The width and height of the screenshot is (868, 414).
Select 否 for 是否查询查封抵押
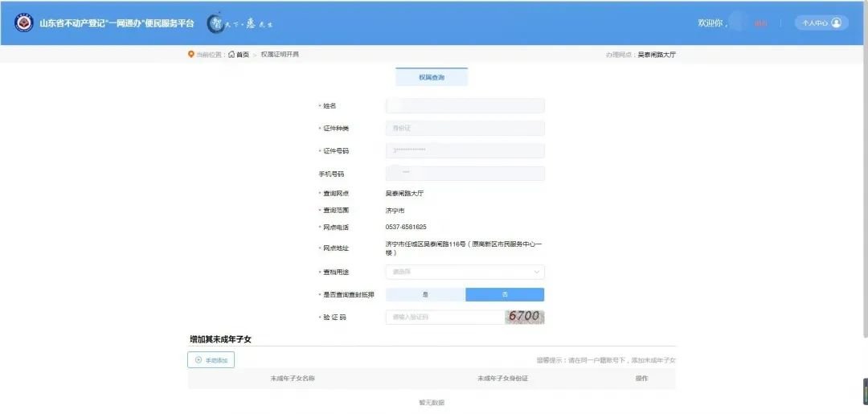tap(505, 295)
